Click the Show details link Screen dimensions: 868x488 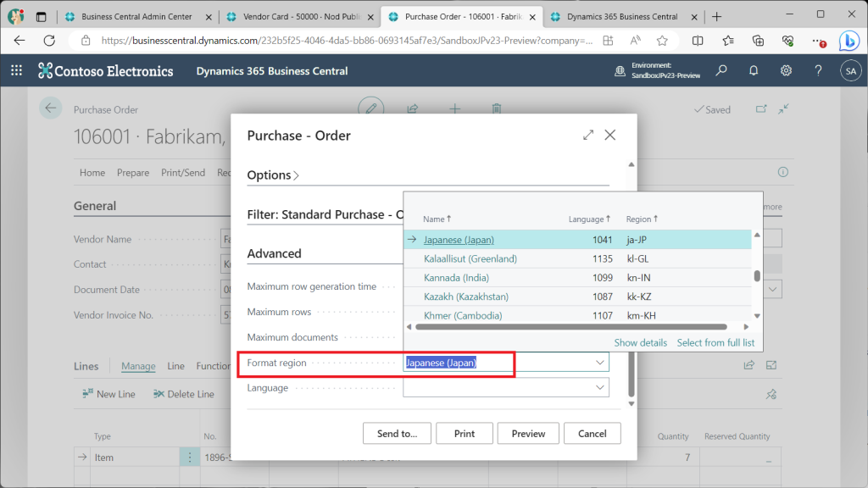point(641,342)
